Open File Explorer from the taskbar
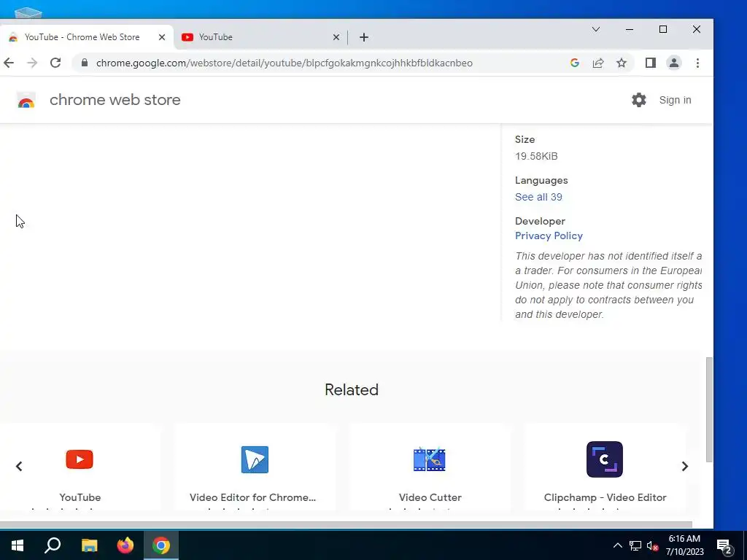The image size is (747, 560). 89,545
